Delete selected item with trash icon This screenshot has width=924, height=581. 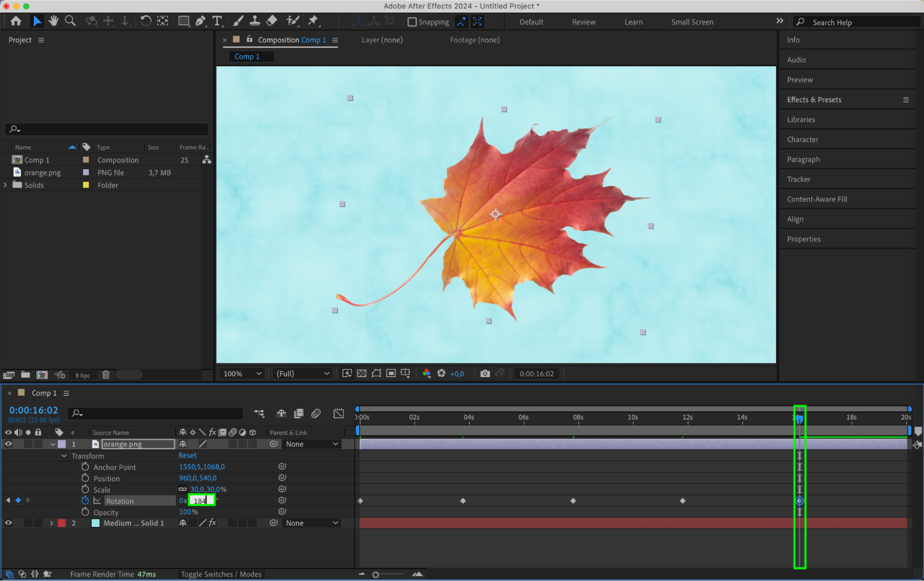(106, 375)
